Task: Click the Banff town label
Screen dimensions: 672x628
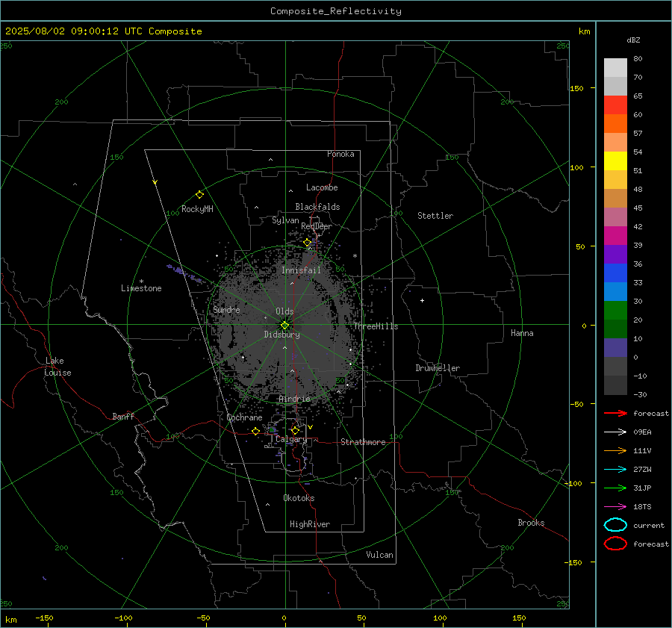Action: (123, 416)
